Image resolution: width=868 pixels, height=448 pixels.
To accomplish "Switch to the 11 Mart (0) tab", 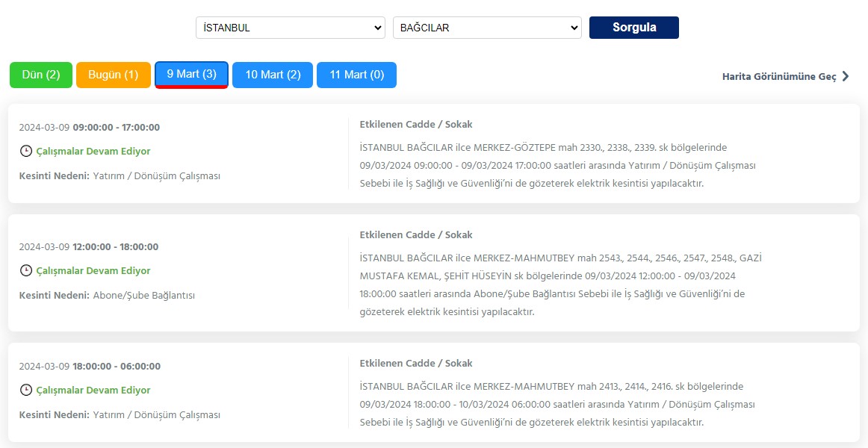I will click(x=356, y=75).
